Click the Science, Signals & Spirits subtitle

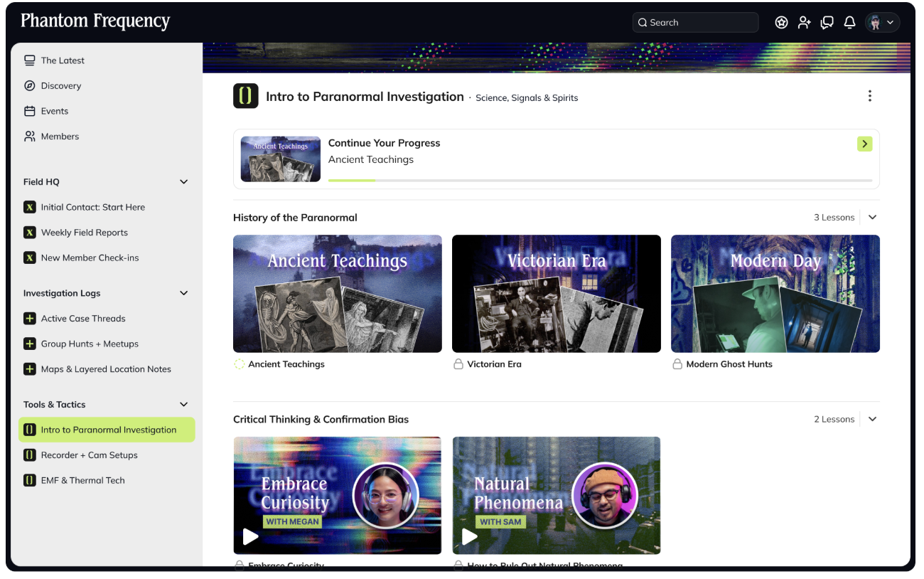(527, 98)
